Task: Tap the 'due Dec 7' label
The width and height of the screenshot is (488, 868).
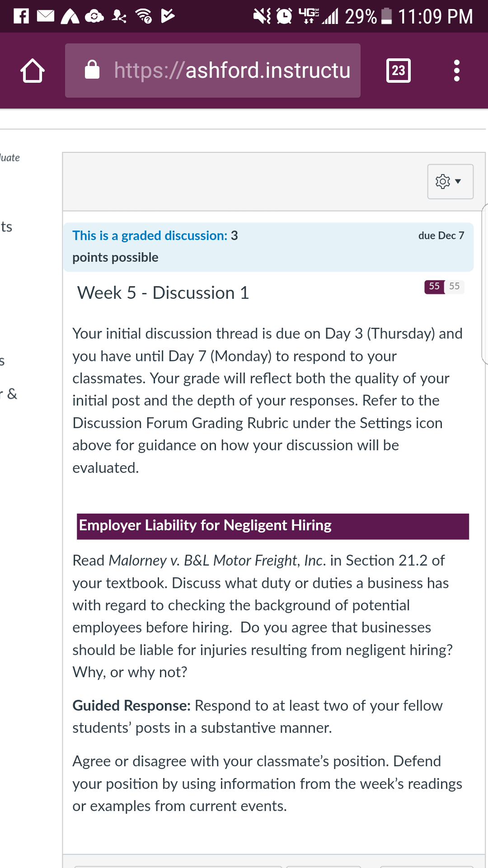Action: [x=441, y=236]
